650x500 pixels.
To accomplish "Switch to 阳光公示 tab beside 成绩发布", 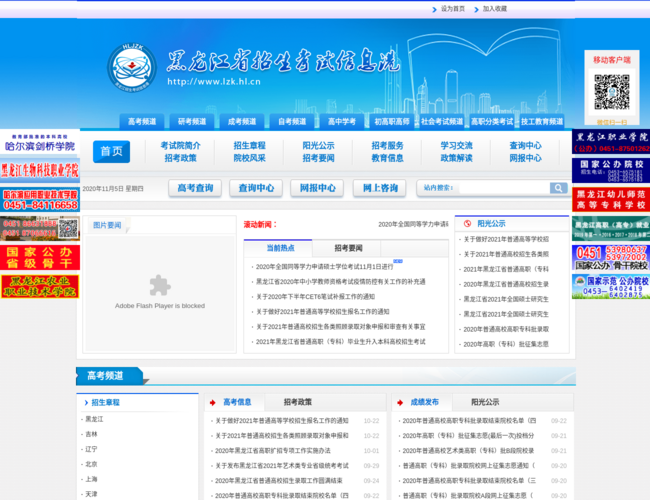I will tap(485, 402).
